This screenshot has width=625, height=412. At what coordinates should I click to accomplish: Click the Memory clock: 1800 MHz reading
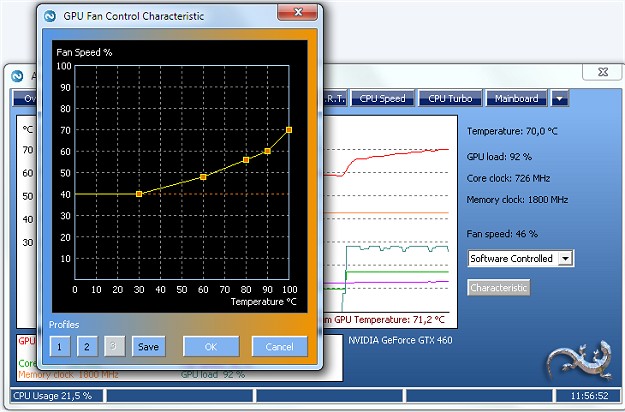(517, 200)
